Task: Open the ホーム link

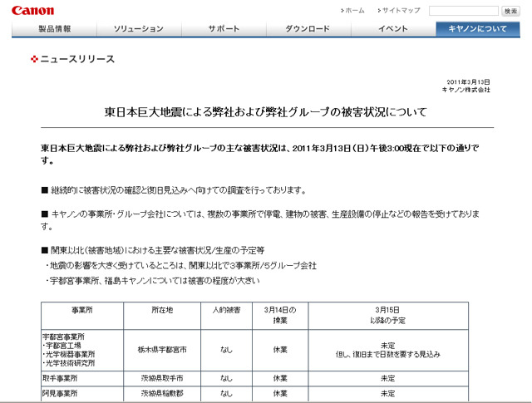Action: 352,11
